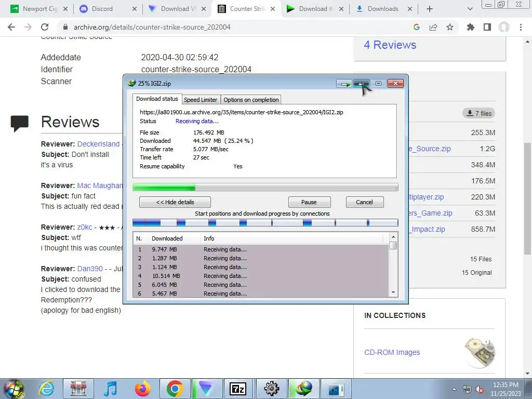Click Info column header
Screen dimensions: 532x399
point(292,238)
